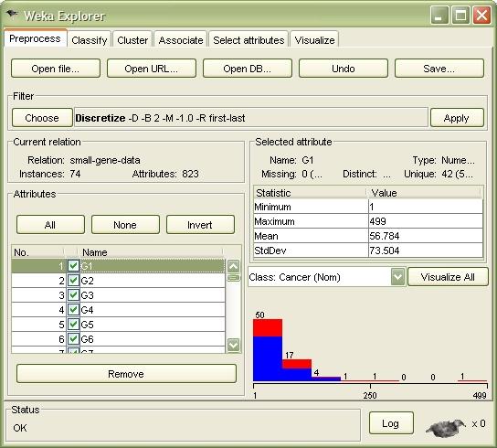Screen dimensions: 497x448
Task: Click the No. column header
Action: point(38,252)
